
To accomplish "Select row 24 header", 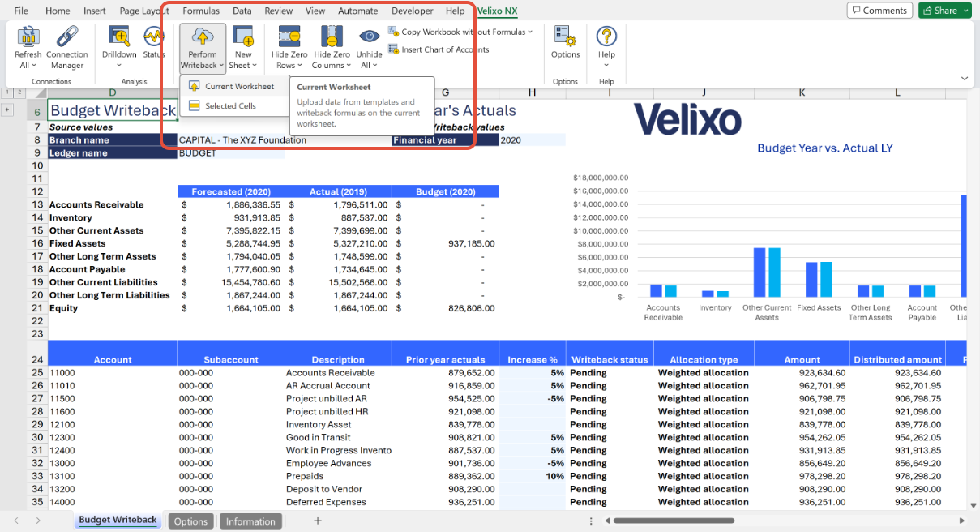I will pos(36,354).
